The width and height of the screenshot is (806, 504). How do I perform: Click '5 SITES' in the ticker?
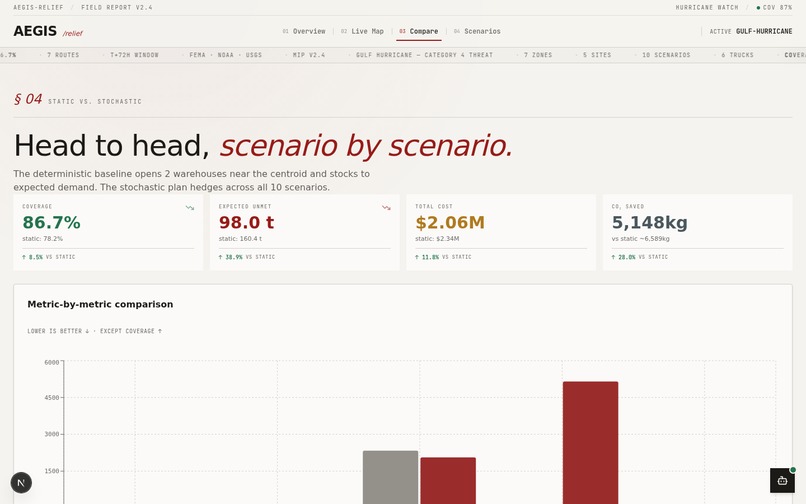pos(597,55)
